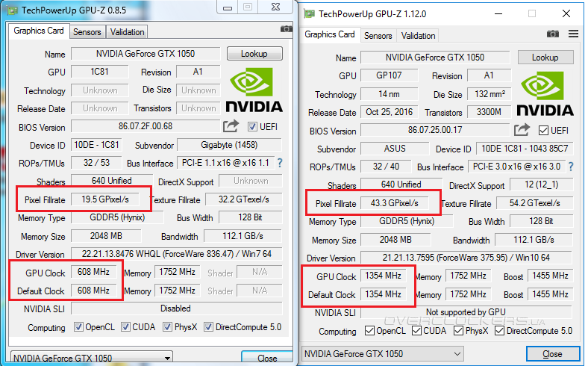Click the BIOS export share icon in GPU-Z 0.8.5

[x=231, y=126]
